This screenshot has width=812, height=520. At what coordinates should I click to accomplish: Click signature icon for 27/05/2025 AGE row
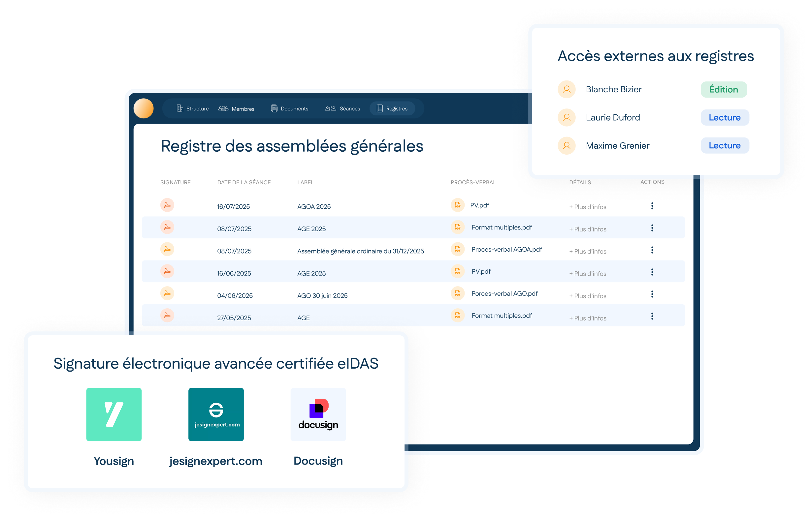tap(167, 315)
